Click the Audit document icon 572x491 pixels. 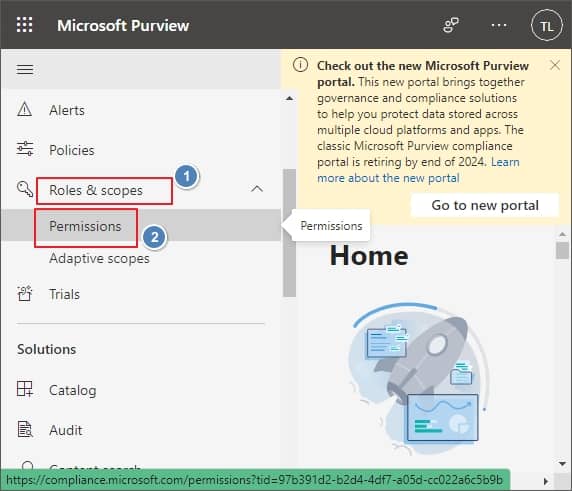(25, 429)
